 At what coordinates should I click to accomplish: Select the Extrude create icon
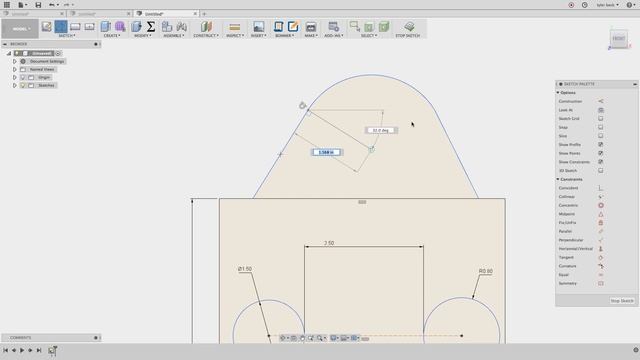pyautogui.click(x=106, y=27)
